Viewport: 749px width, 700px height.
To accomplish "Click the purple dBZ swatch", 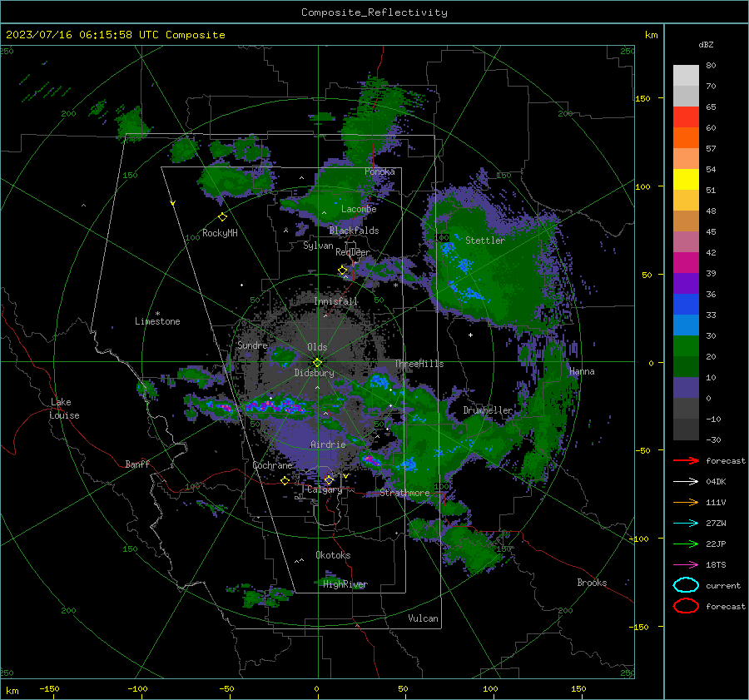I will 686,284.
